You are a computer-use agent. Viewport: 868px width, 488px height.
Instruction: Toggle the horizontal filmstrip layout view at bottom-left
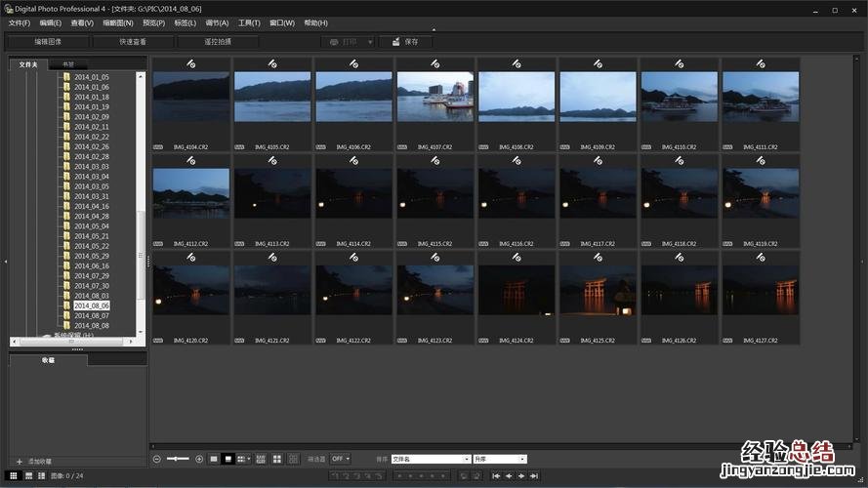pyautogui.click(x=27, y=475)
